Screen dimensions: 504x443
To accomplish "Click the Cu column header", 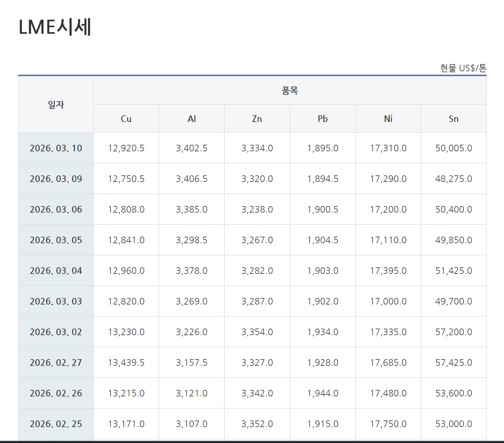I will (x=126, y=119).
